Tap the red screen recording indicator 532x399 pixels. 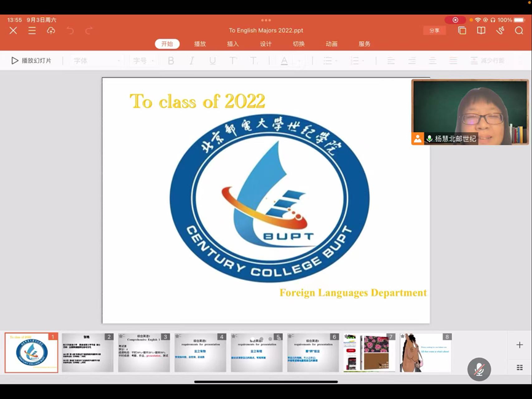[x=455, y=20]
